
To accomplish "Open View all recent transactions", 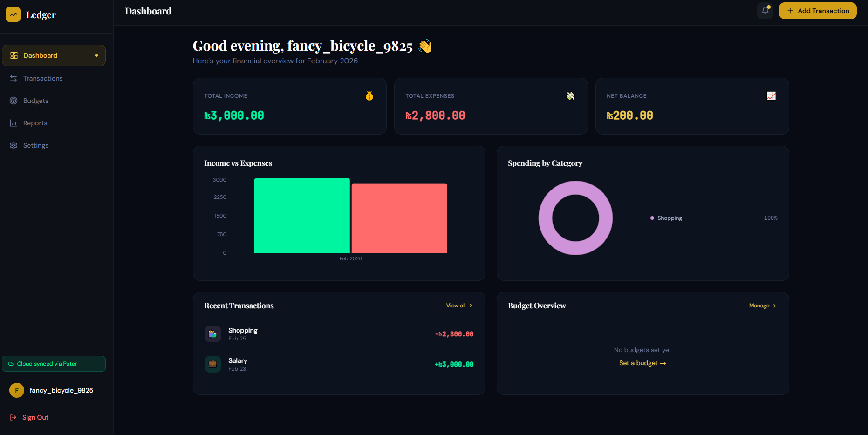I will (x=459, y=306).
